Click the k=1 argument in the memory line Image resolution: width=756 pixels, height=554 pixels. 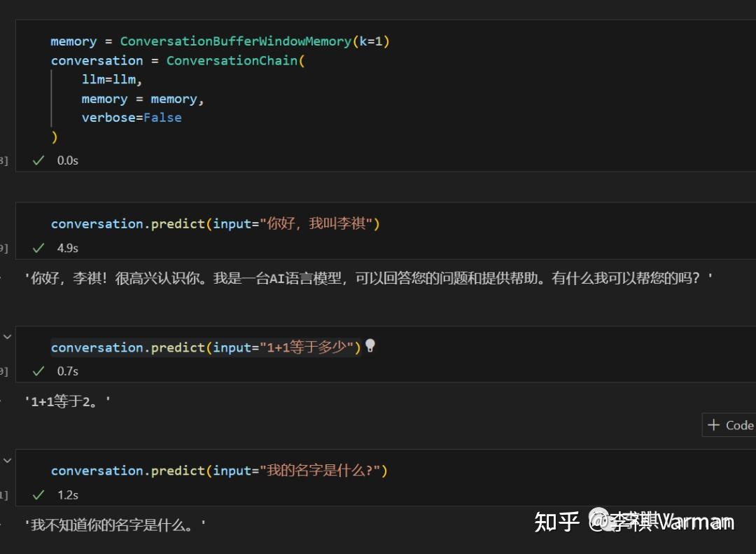[x=370, y=41]
